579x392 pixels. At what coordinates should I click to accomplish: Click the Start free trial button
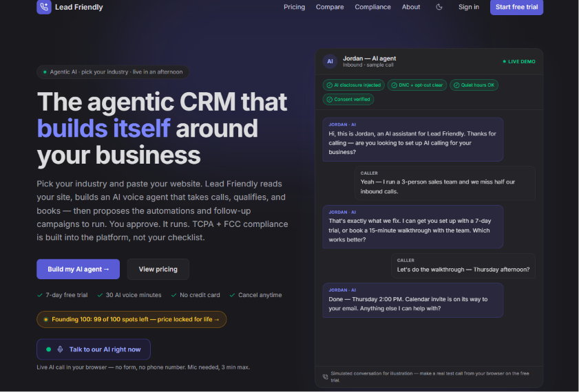(x=516, y=7)
